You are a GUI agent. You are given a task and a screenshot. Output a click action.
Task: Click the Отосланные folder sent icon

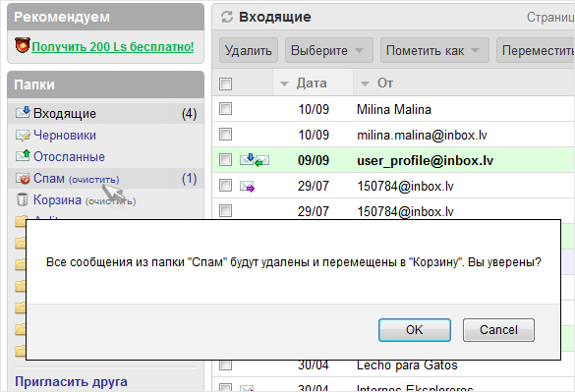[x=23, y=156]
